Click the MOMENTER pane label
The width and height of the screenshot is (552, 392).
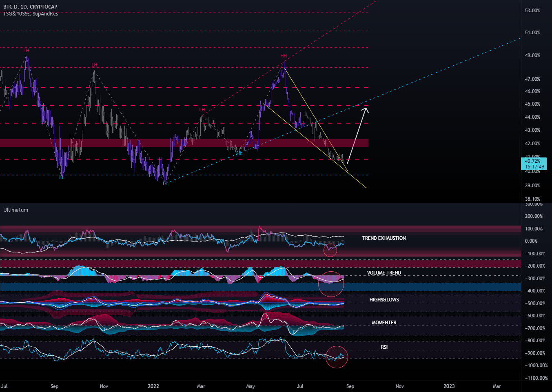pyautogui.click(x=383, y=322)
